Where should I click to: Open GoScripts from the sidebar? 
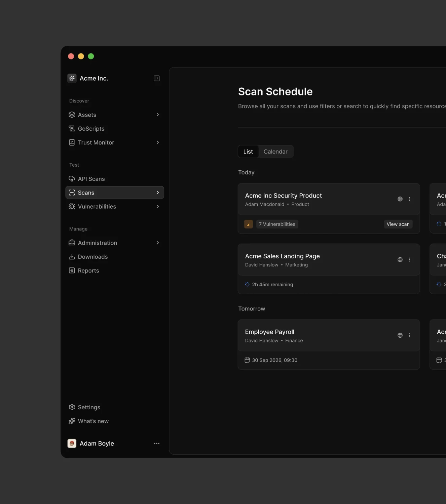pyautogui.click(x=115, y=129)
